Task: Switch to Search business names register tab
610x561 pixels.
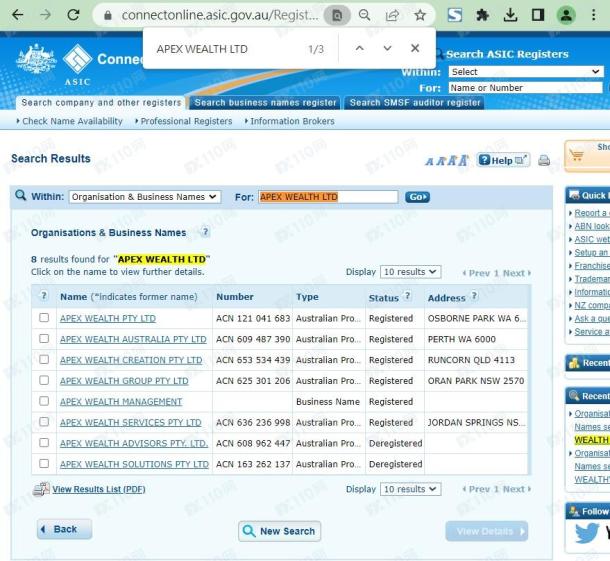Action: point(265,103)
